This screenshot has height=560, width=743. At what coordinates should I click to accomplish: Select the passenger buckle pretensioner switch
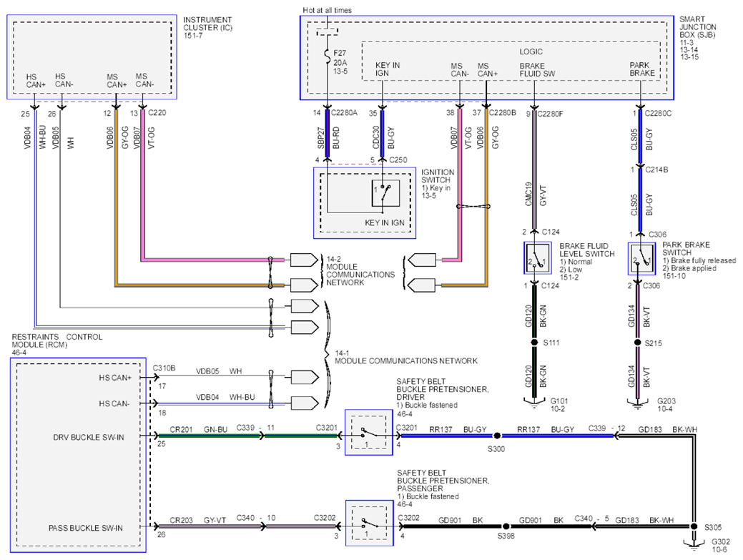tap(369, 523)
